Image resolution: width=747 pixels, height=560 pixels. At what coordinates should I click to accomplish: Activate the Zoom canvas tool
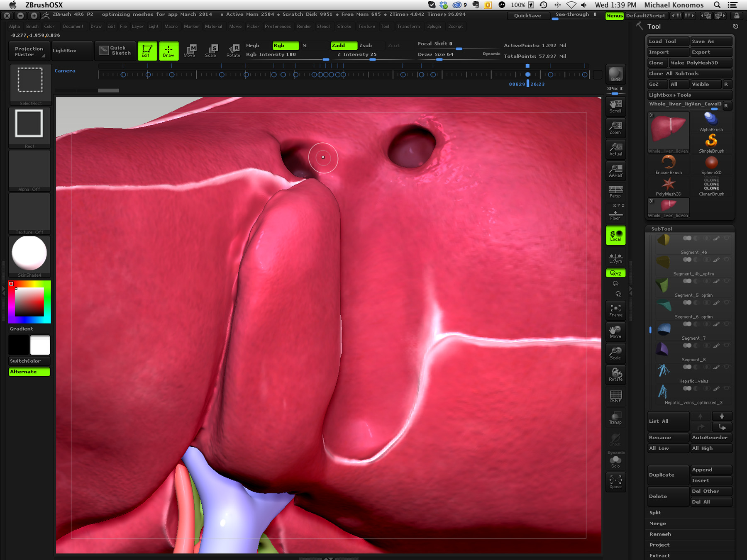tap(615, 128)
